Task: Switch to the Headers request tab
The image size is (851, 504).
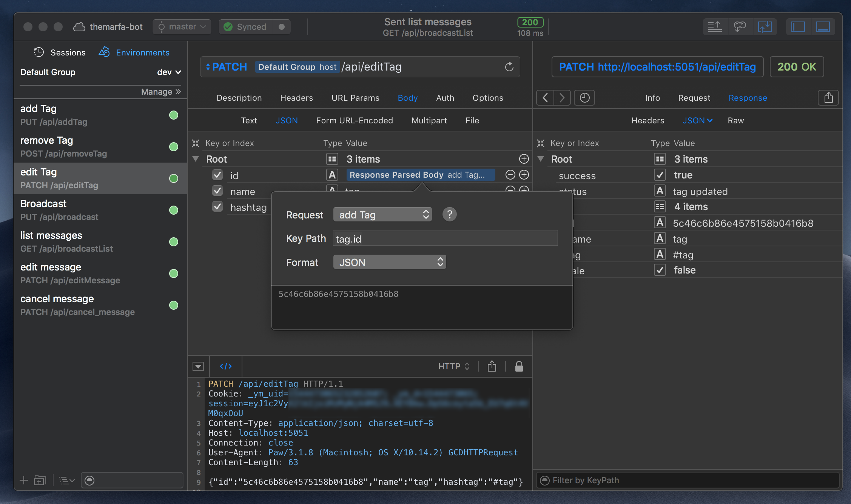Action: [296, 98]
